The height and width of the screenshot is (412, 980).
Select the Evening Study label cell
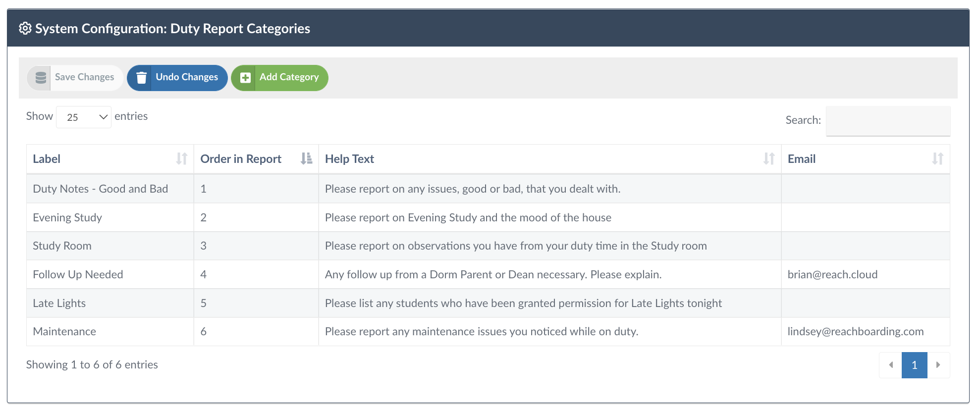click(x=67, y=218)
